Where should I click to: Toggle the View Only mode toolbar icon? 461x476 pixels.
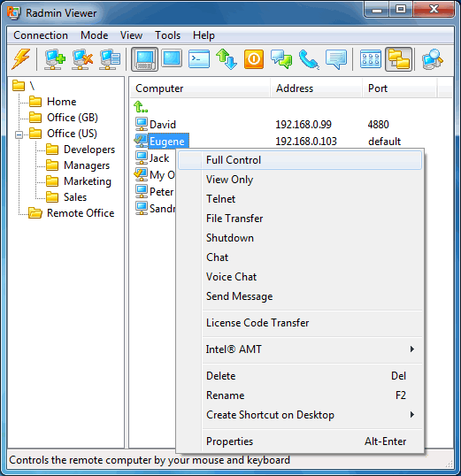172,58
